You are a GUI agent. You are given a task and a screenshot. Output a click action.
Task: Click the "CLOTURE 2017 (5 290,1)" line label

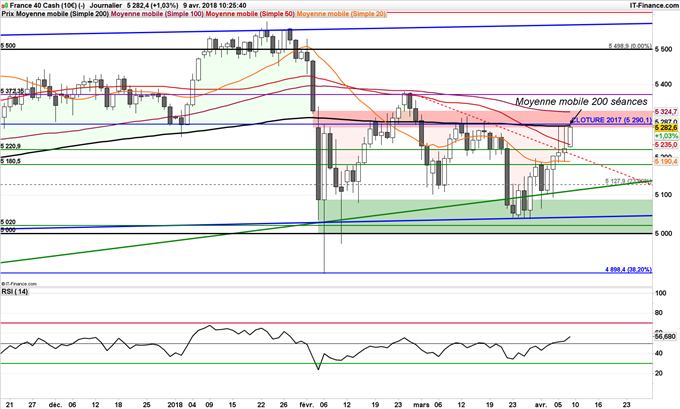pyautogui.click(x=611, y=120)
